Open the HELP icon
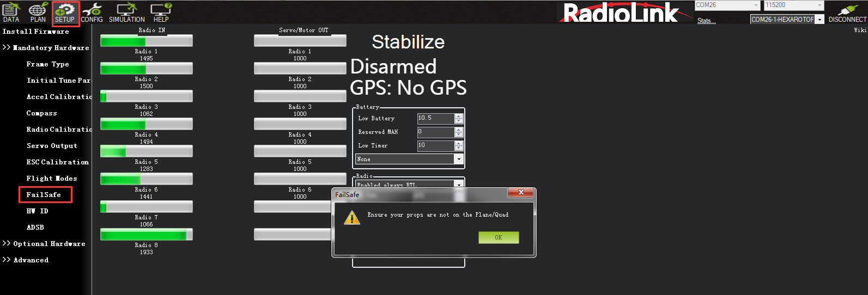The height and width of the screenshot is (295, 868). coord(161,13)
